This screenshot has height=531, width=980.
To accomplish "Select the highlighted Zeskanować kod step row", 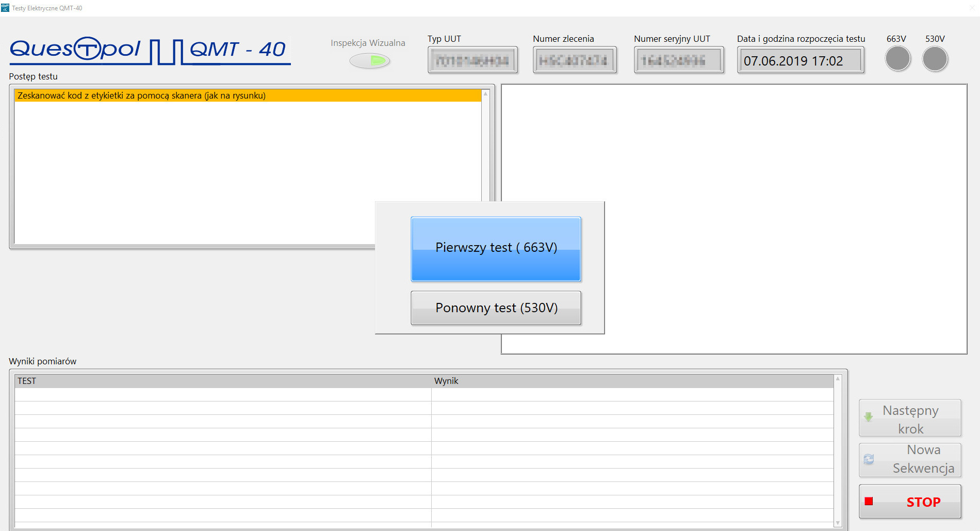I will tap(248, 95).
